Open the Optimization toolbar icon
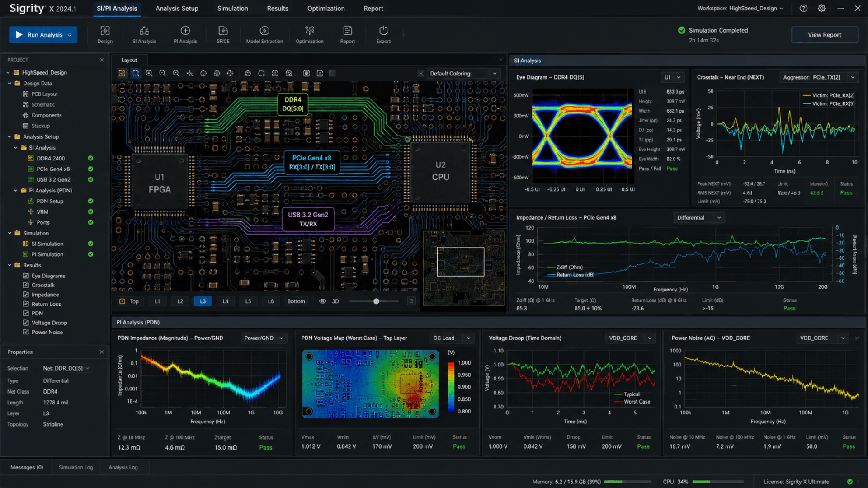The image size is (868, 488). click(x=309, y=35)
